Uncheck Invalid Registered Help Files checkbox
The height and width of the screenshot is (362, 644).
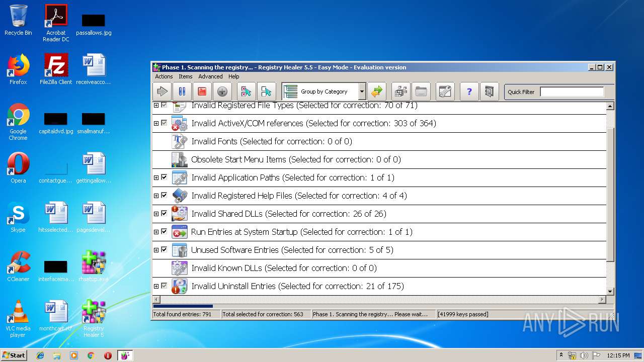tap(164, 196)
